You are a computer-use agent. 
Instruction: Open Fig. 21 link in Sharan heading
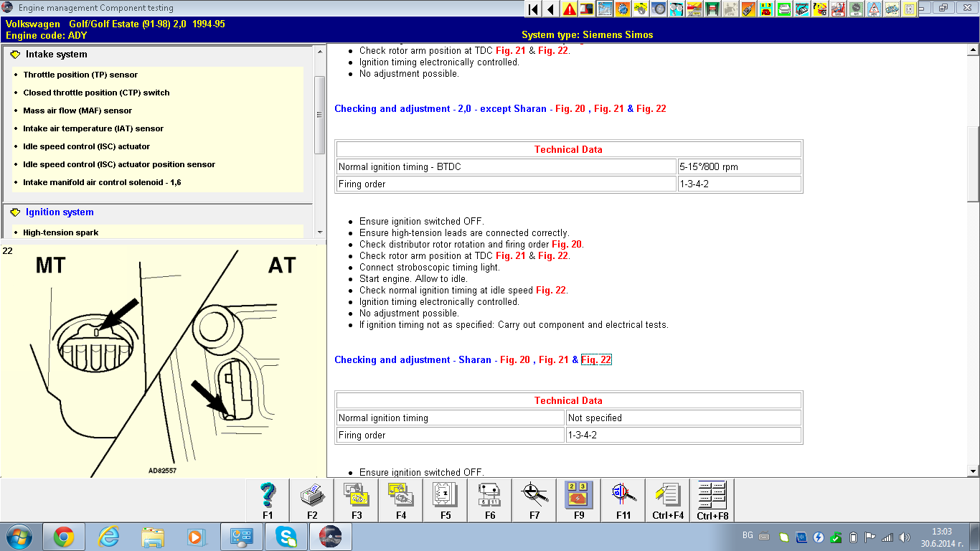(x=554, y=360)
